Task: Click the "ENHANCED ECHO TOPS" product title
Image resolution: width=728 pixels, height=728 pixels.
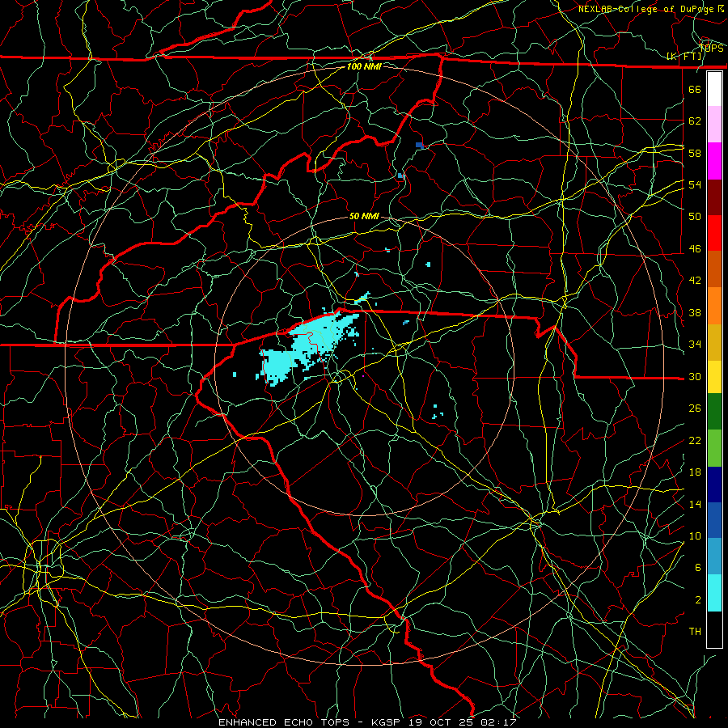Action: pyautogui.click(x=284, y=722)
